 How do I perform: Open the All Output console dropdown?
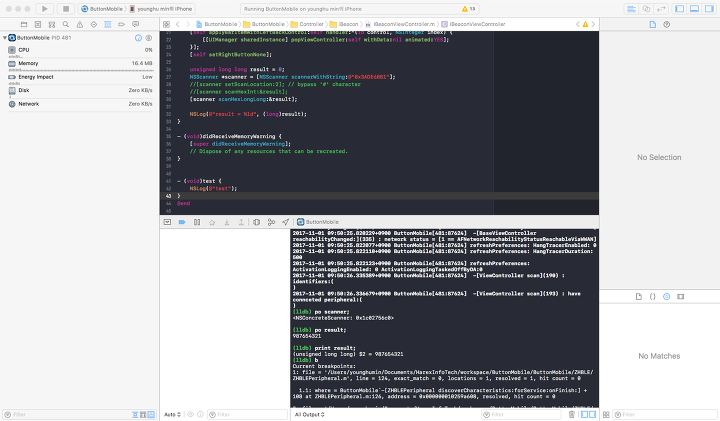click(x=309, y=415)
